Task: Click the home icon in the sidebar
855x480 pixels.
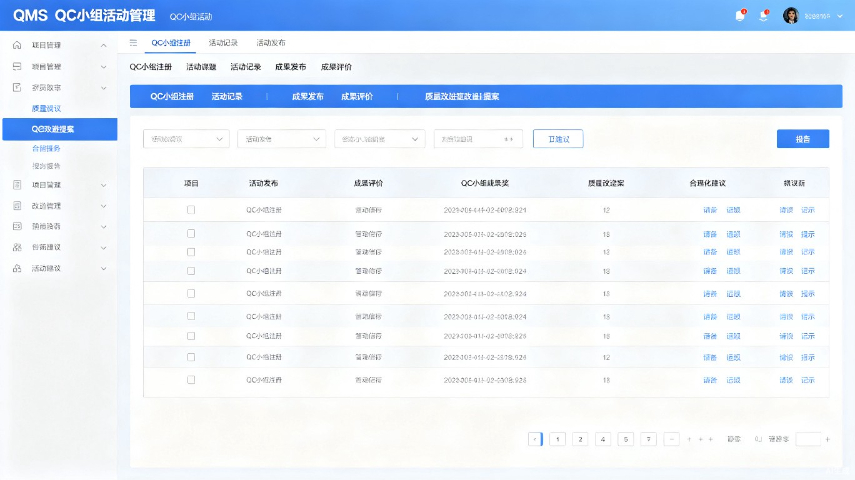Action: click(17, 45)
